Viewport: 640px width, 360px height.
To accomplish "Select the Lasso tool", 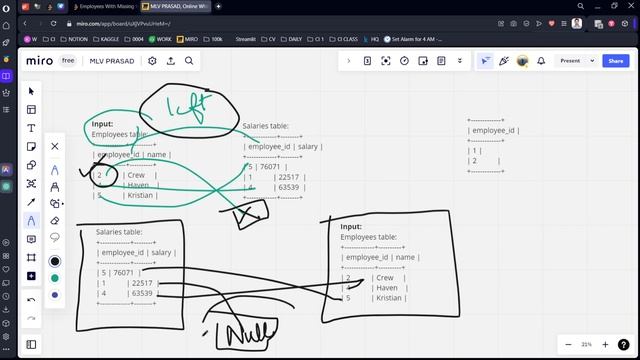I will coord(55,238).
